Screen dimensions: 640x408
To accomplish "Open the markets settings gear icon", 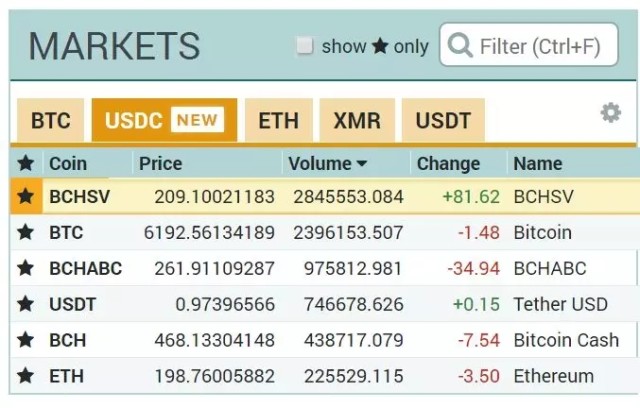I will tap(611, 113).
